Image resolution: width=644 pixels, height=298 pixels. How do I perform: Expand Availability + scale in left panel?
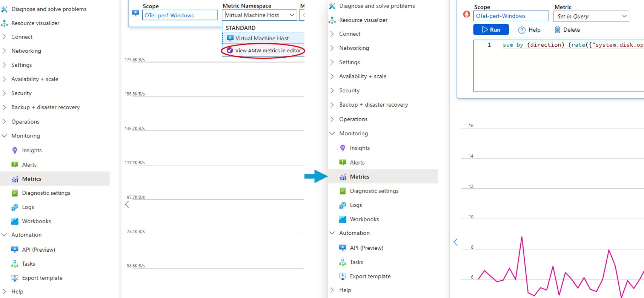4,79
